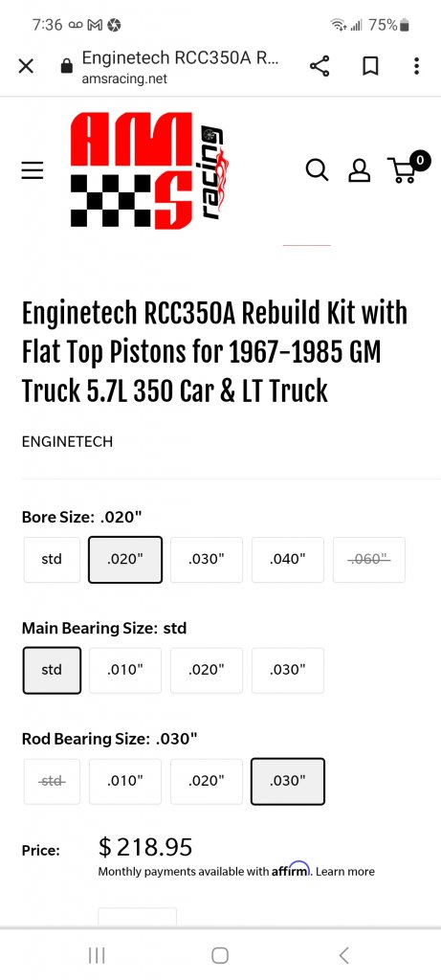Open the ENGINETECH brand link

click(68, 442)
